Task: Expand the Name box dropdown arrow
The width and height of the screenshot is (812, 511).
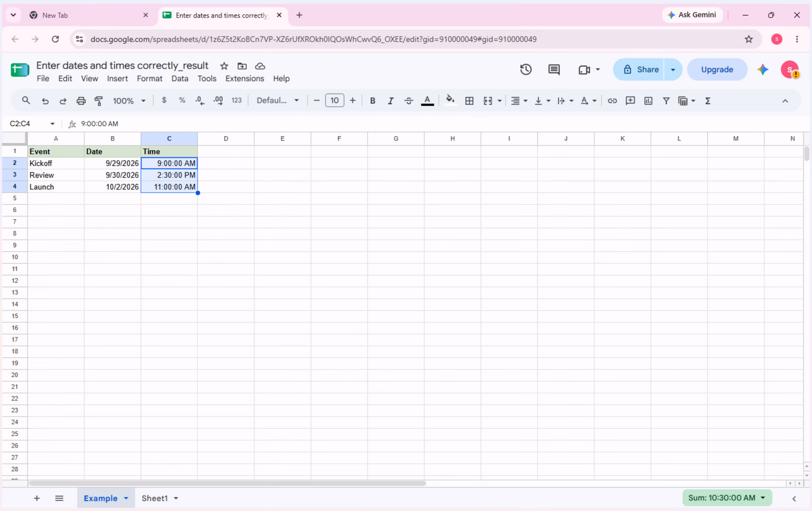Action: (x=52, y=124)
